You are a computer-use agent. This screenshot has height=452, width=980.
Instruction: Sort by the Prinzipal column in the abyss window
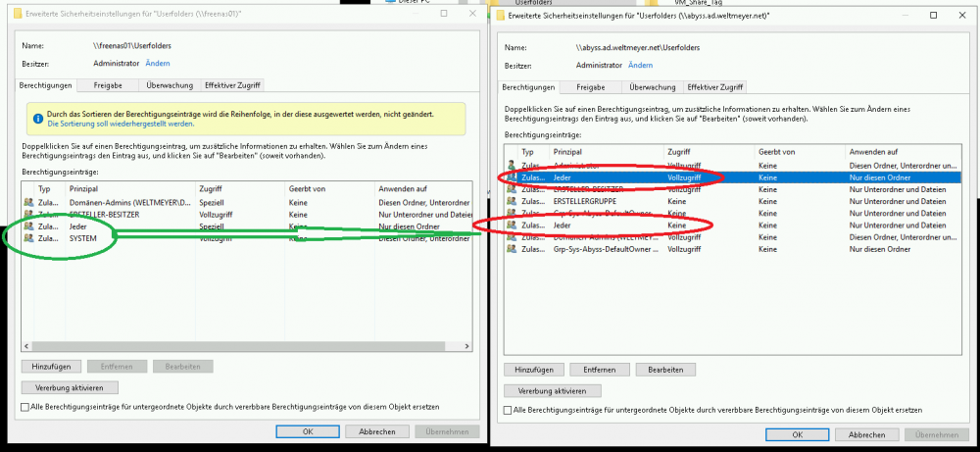607,152
